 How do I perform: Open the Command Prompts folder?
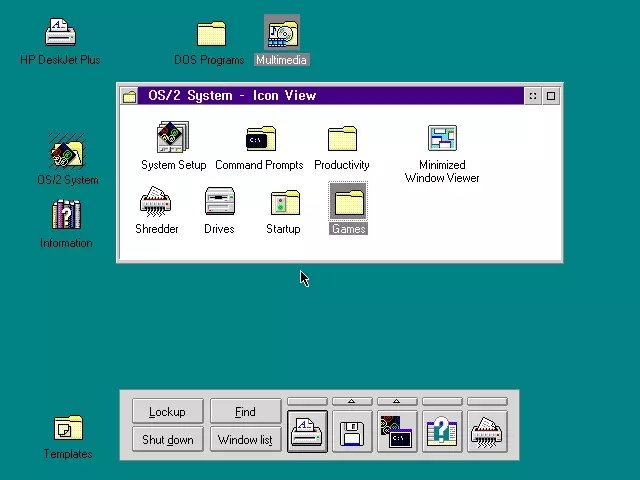click(260, 140)
